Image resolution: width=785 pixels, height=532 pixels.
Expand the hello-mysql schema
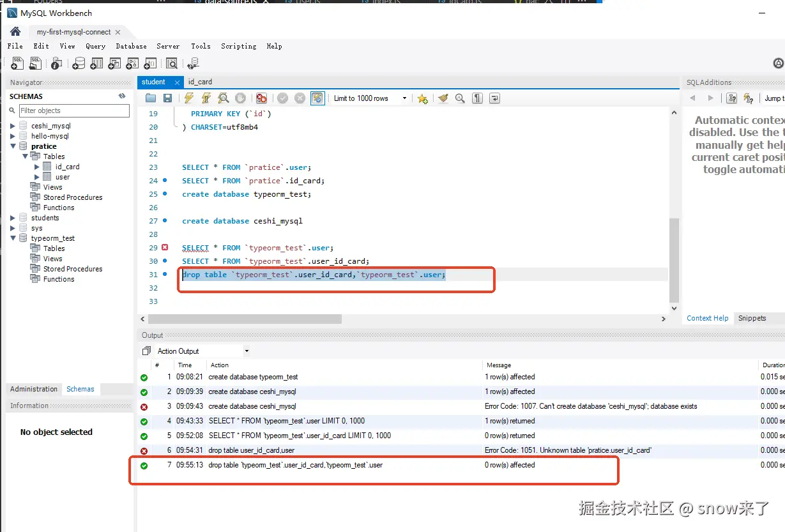click(x=13, y=136)
